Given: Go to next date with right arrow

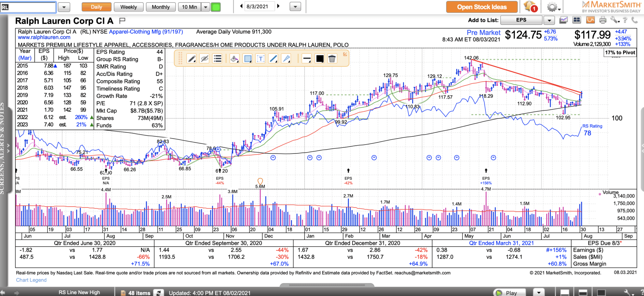Looking at the screenshot, I should coord(278,6).
